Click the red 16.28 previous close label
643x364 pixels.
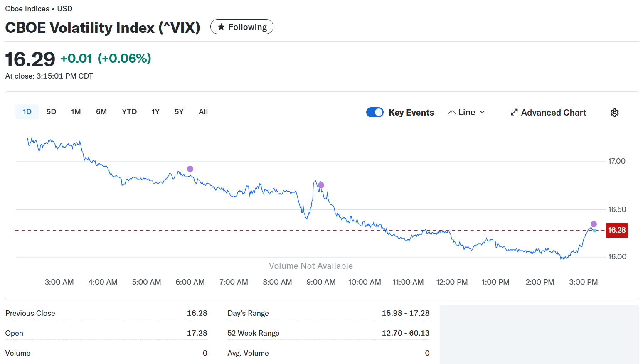point(617,230)
